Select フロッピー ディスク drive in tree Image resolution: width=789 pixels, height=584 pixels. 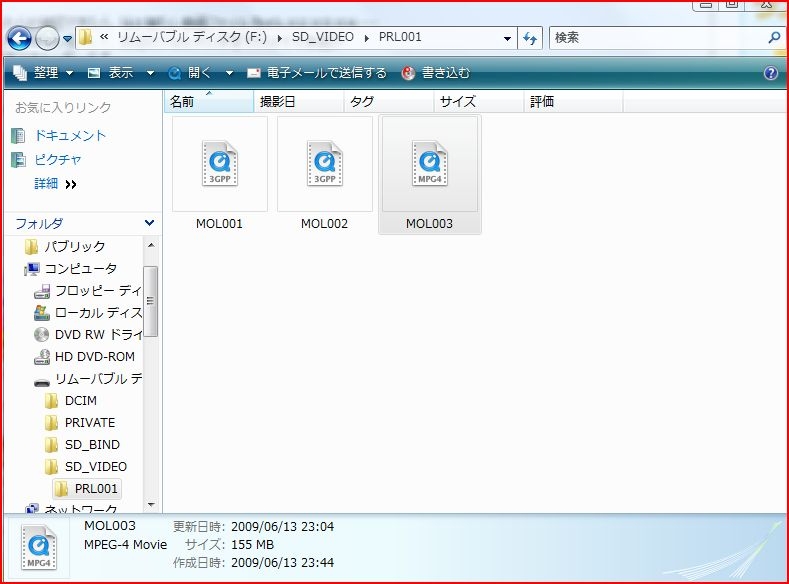[x=98, y=291]
